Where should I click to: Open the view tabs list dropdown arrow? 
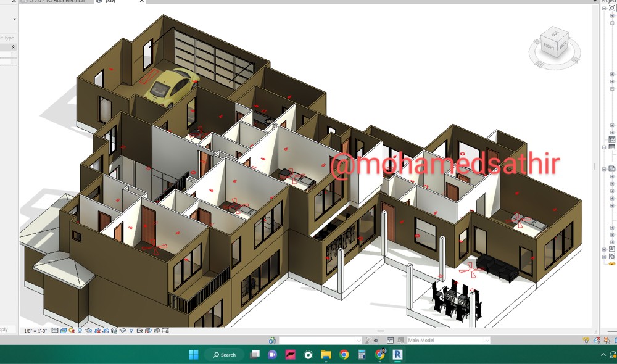pos(595,2)
